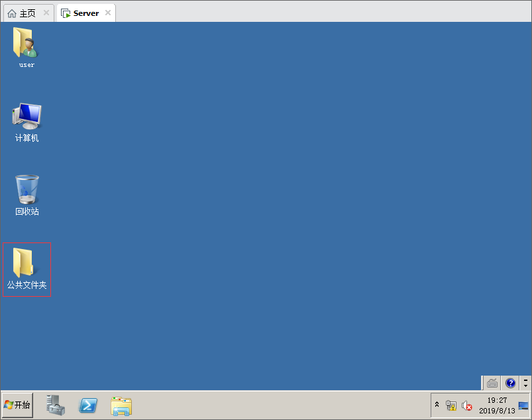Screen dimensions: 532x420
Task: Open the 开始 start menu
Action: 18,405
